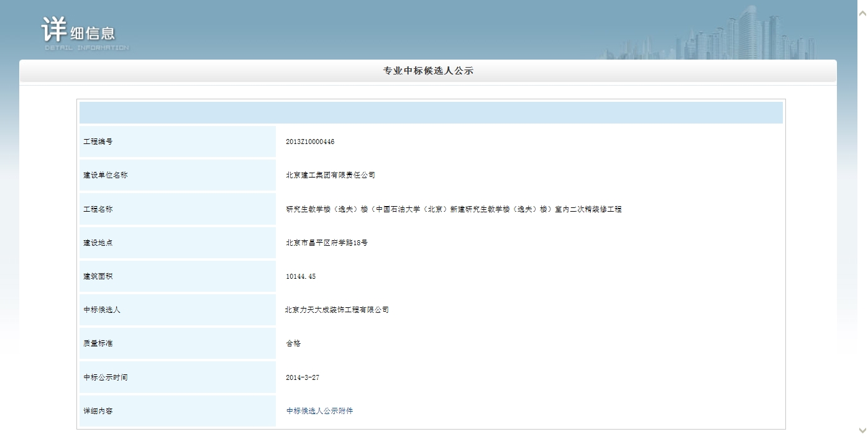The height and width of the screenshot is (442, 868).
Task: Click the 专业中标候选人公示 title bar
Action: 428,71
